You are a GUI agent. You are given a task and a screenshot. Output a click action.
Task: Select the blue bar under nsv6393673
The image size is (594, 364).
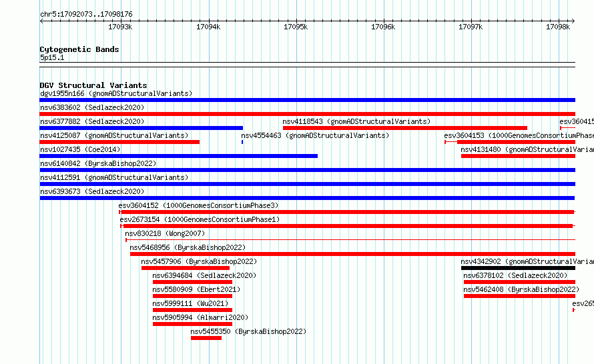(307, 198)
